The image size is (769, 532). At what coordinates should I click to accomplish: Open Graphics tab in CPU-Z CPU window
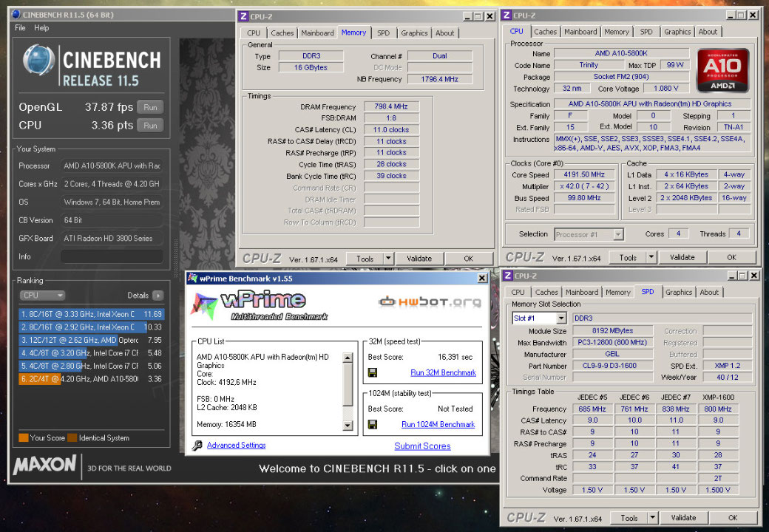[x=677, y=32]
